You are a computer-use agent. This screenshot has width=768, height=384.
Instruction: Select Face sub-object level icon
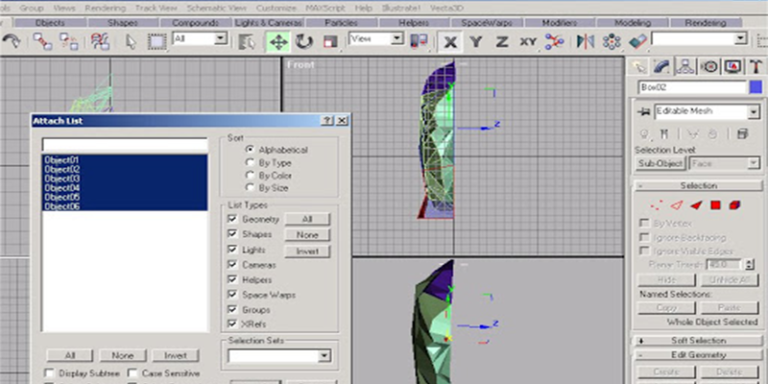coord(696,206)
